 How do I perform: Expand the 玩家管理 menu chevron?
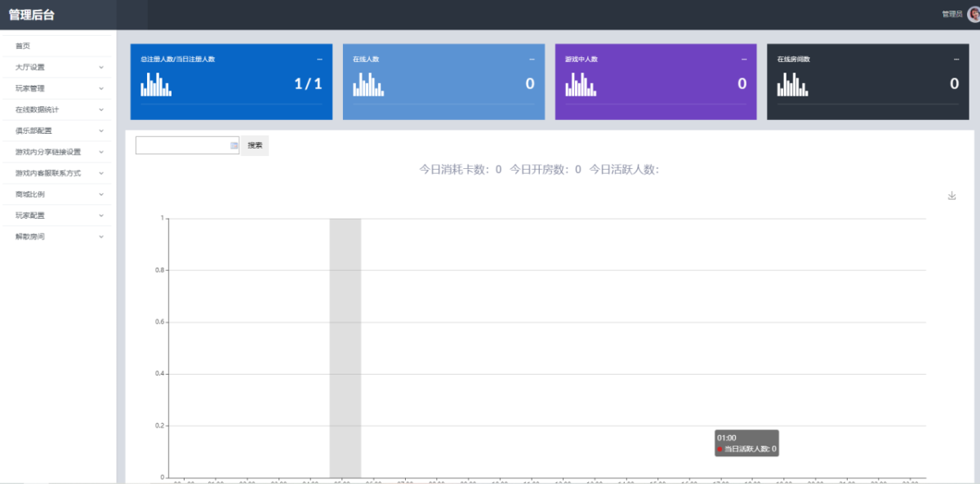101,88
